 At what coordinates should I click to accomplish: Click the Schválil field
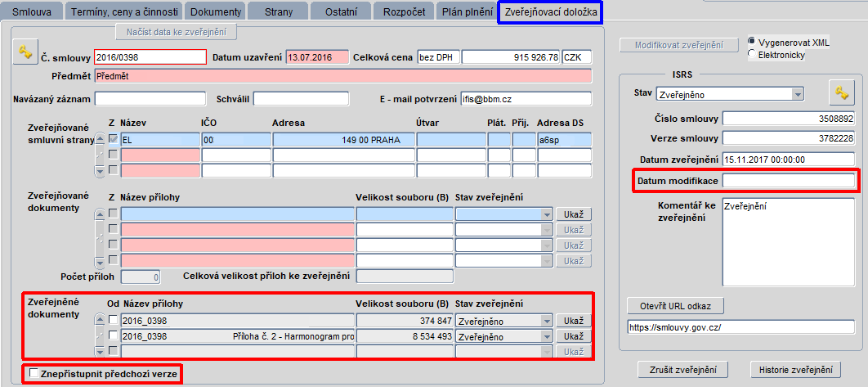click(301, 99)
